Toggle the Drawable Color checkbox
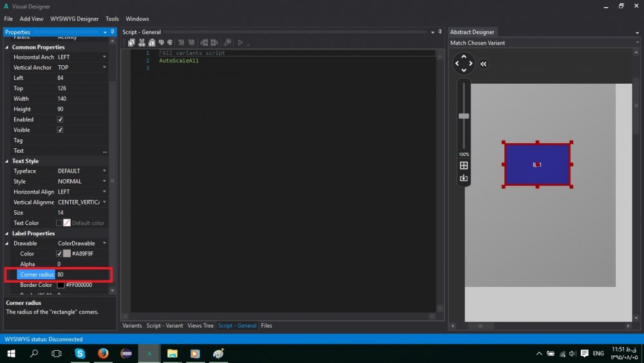The width and height of the screenshot is (644, 363). 59,253
